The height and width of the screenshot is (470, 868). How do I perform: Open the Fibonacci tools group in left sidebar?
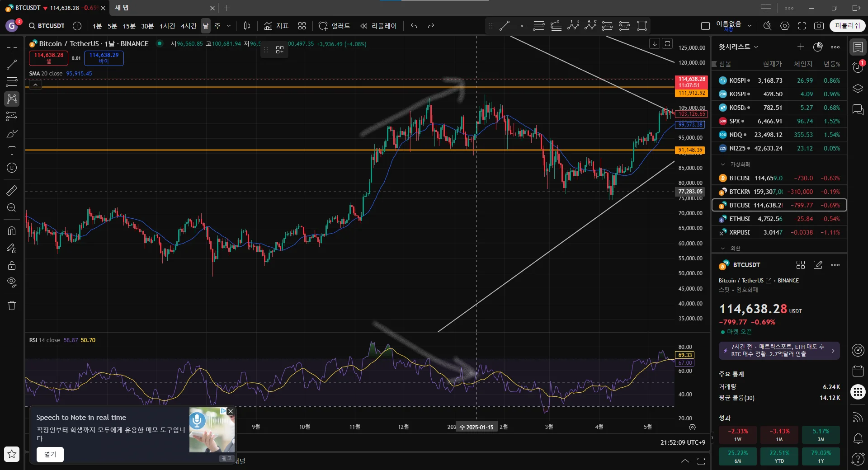12,82
